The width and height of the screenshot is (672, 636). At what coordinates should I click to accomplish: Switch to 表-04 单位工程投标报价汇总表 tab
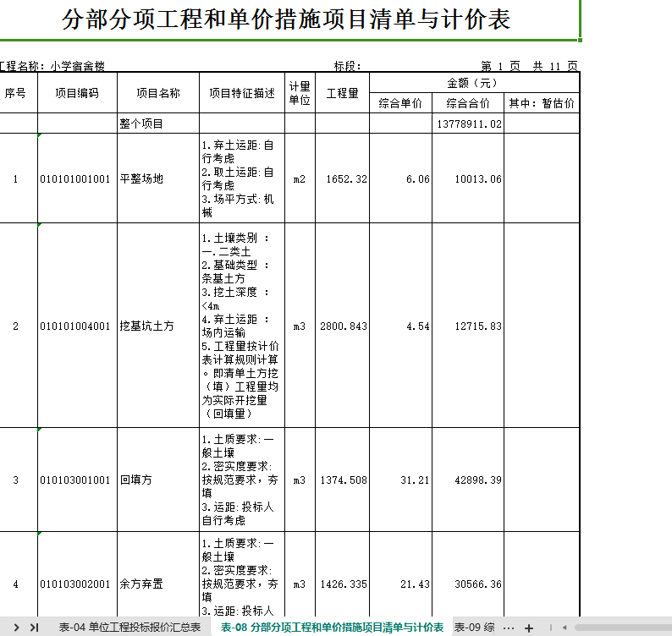pos(129,628)
